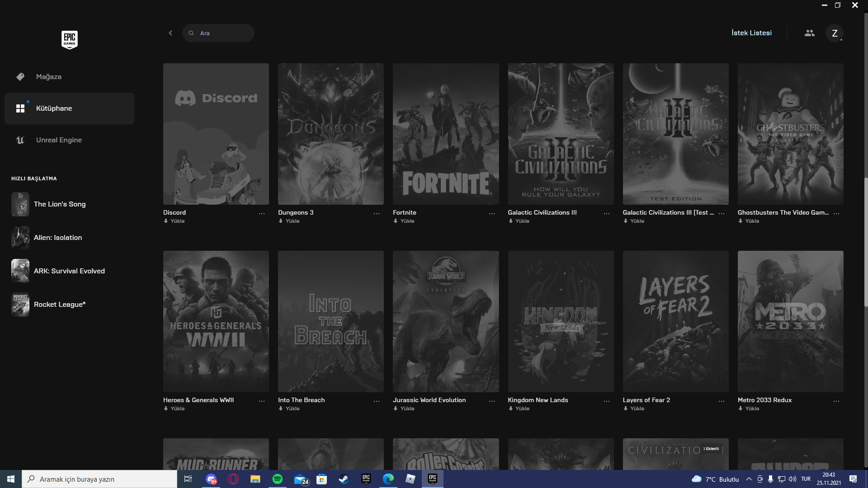Click Yükle install under Discord
The image size is (868, 488).
click(174, 221)
